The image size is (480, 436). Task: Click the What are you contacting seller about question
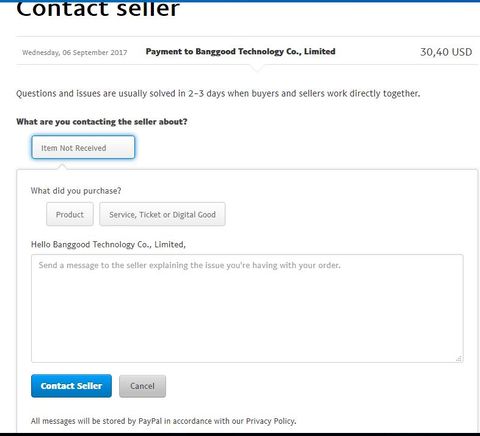click(x=102, y=122)
